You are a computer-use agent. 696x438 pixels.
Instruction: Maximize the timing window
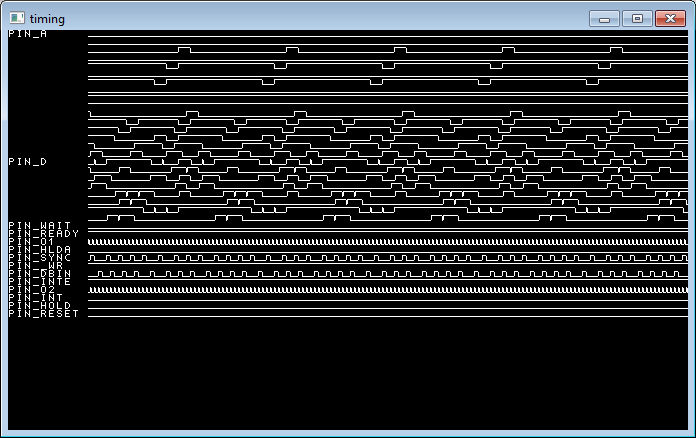coord(637,19)
